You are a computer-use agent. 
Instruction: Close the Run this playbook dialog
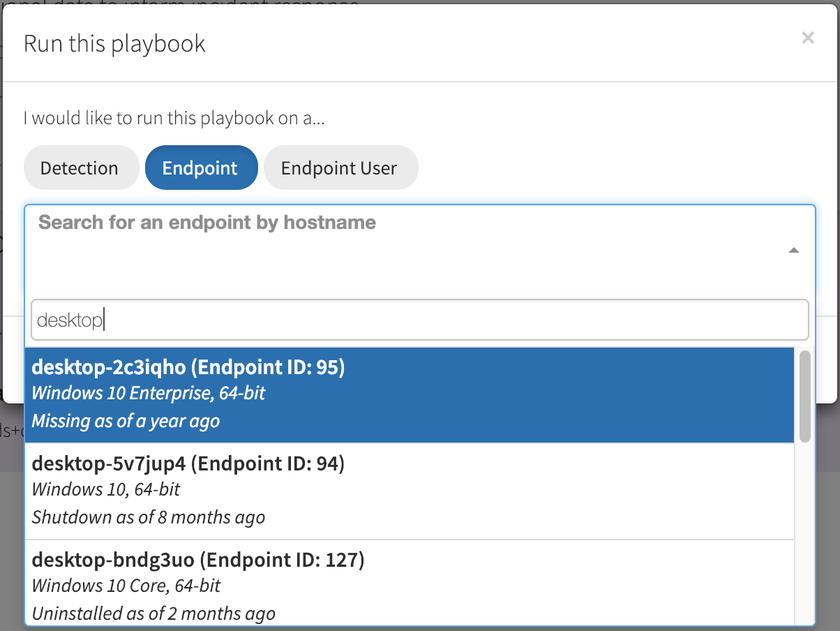pyautogui.click(x=807, y=38)
